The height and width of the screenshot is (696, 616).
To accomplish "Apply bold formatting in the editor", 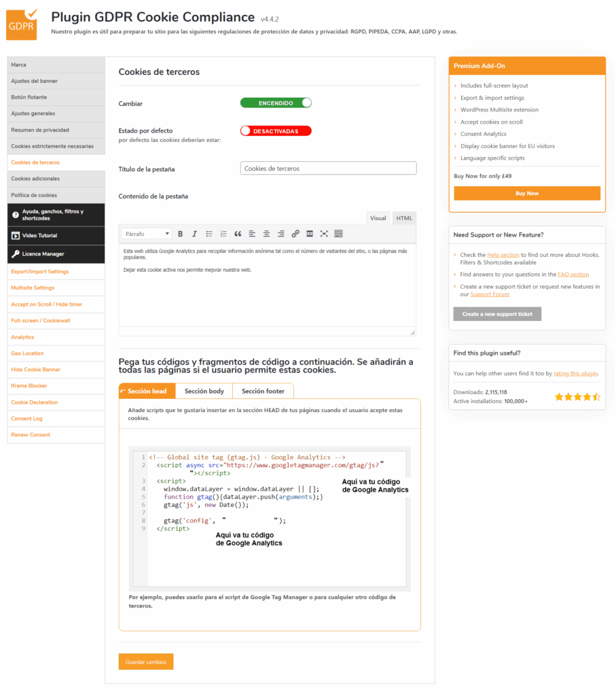I will click(181, 234).
